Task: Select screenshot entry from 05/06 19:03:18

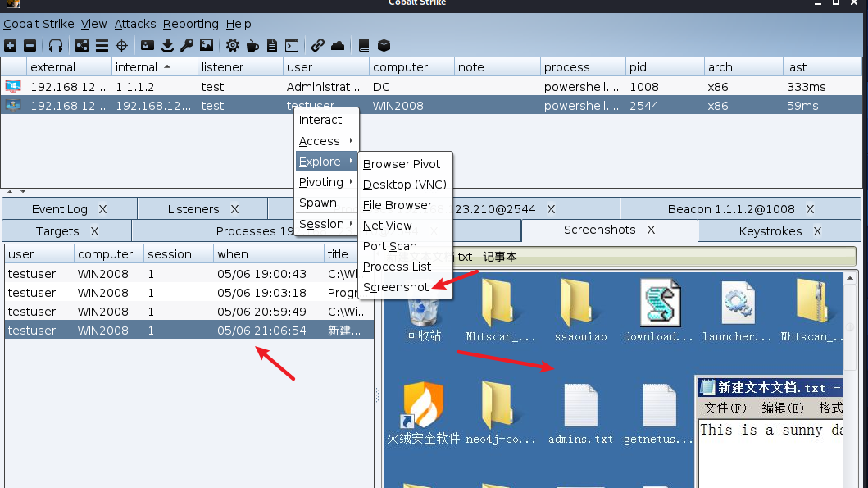Action: pyautogui.click(x=189, y=293)
